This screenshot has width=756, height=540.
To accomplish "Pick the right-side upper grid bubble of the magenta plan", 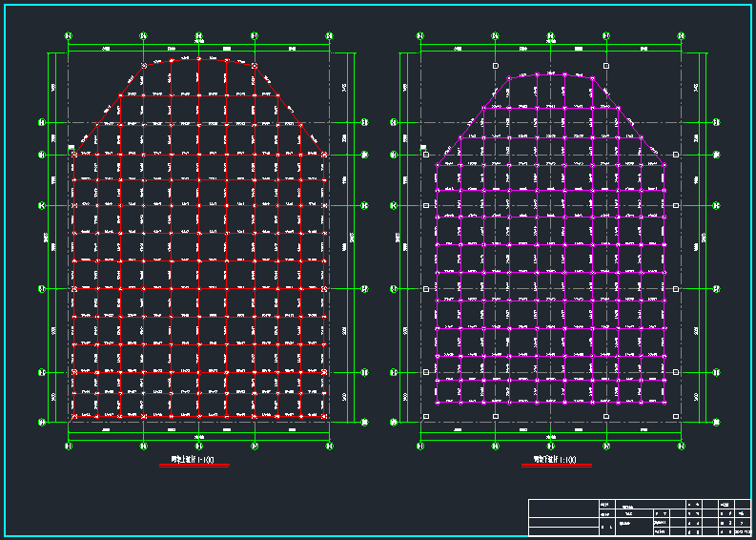I will 717,122.
